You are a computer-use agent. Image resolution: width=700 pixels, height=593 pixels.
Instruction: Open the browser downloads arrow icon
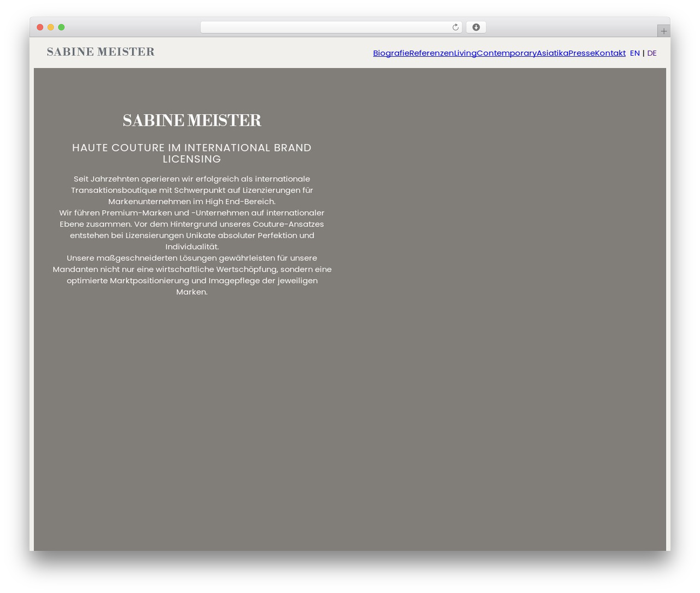(x=476, y=27)
